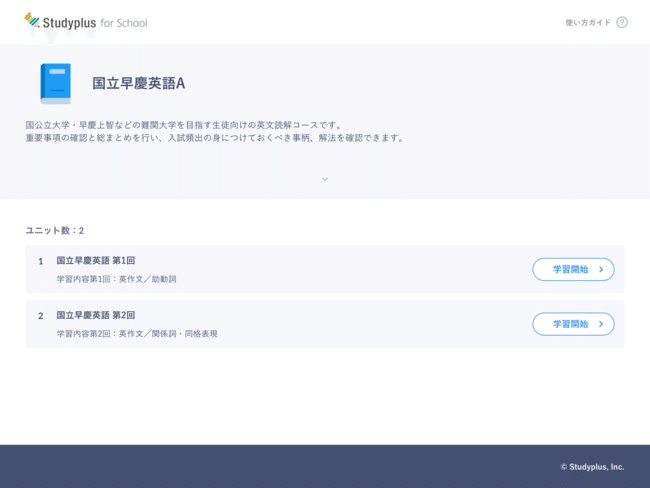Click the © Studyplus, Inc. footer text
Screen dimensions: 650x488
tap(592, 467)
